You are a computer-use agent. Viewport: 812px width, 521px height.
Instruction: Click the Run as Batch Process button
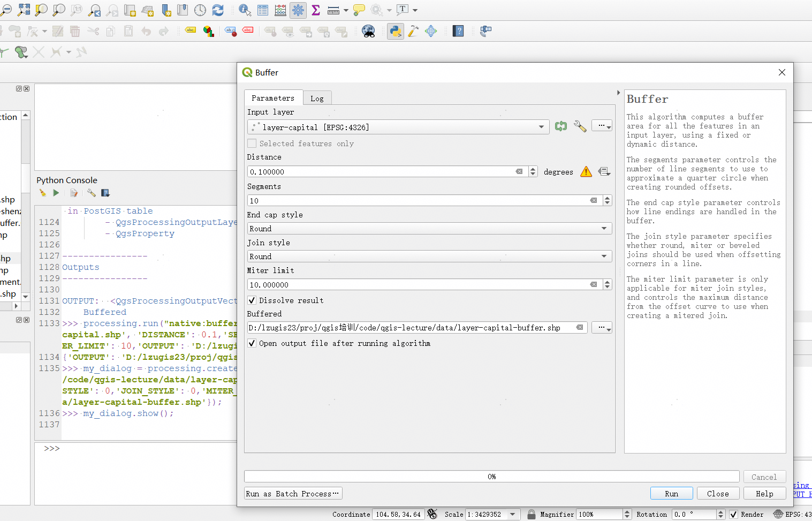point(293,493)
